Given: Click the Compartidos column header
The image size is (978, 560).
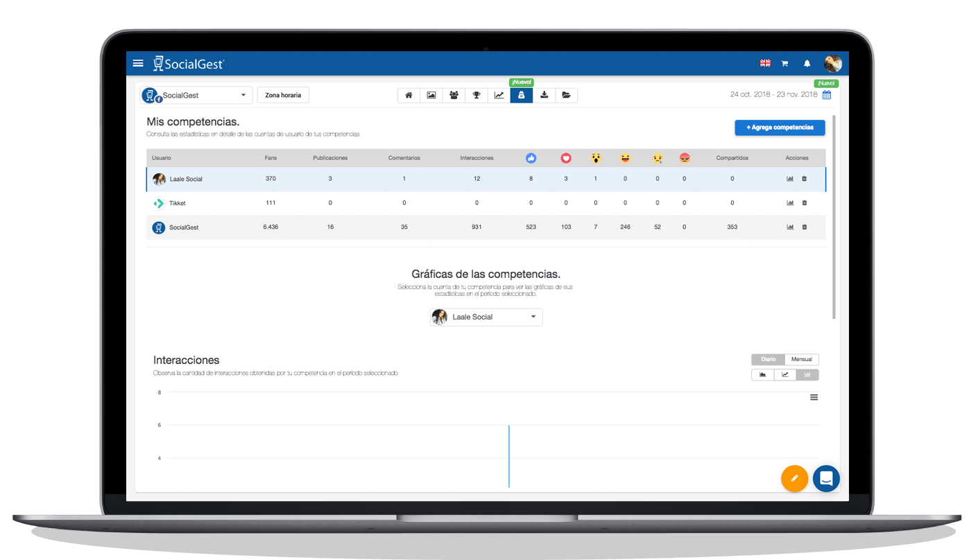Looking at the screenshot, I should click(732, 158).
